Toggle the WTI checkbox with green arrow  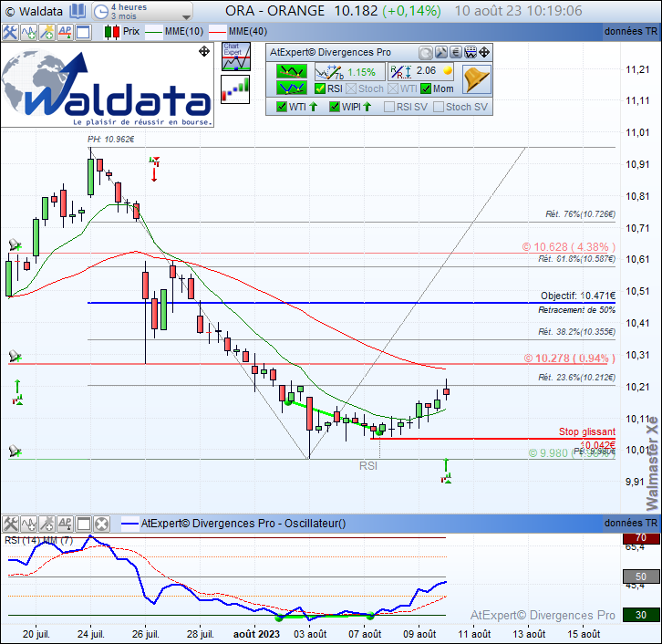pos(281,107)
